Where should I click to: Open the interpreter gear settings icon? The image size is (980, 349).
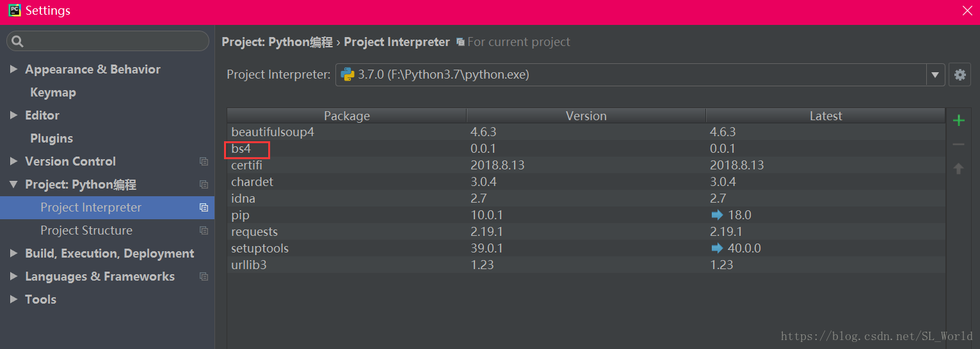point(960,75)
